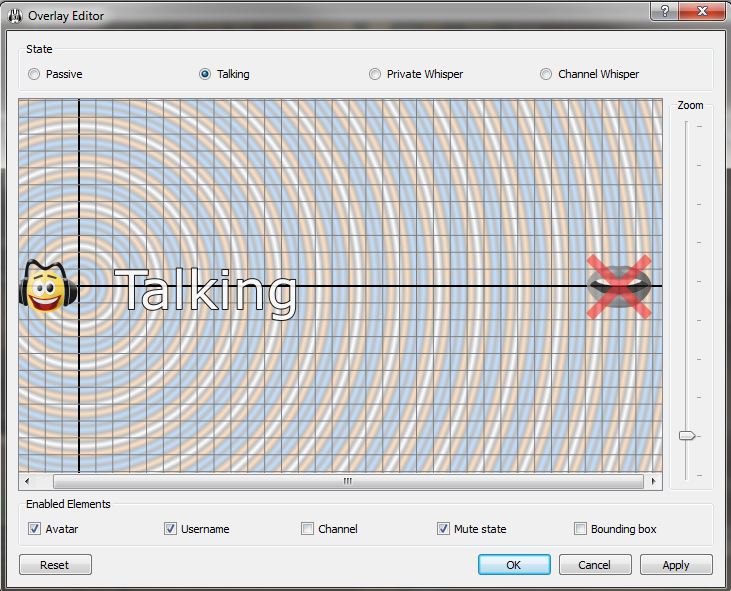The height and width of the screenshot is (591, 731).
Task: Choose the Private Whisper state
Action: tap(375, 74)
